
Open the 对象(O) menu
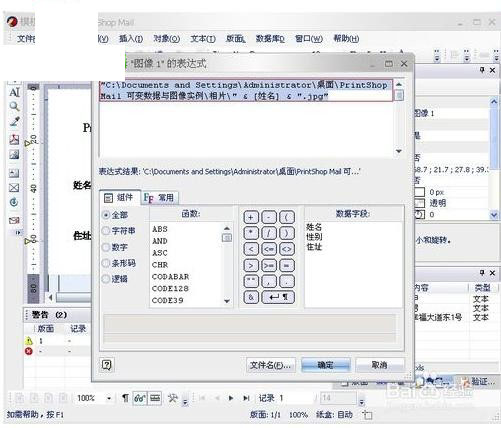166,39
